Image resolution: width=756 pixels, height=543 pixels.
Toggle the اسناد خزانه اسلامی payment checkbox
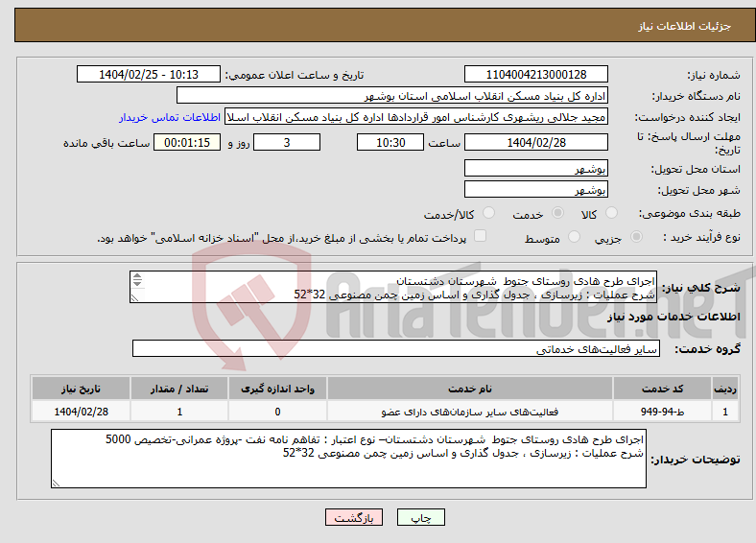pyautogui.click(x=481, y=236)
